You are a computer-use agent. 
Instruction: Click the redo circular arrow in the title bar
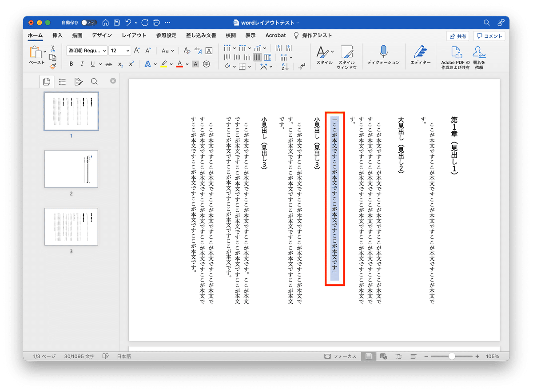(x=145, y=22)
